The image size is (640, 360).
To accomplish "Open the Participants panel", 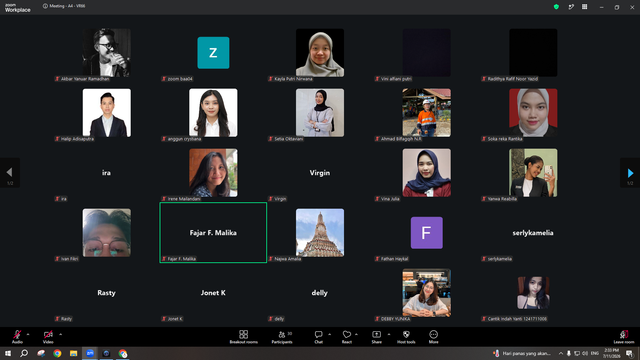I will pos(282,337).
